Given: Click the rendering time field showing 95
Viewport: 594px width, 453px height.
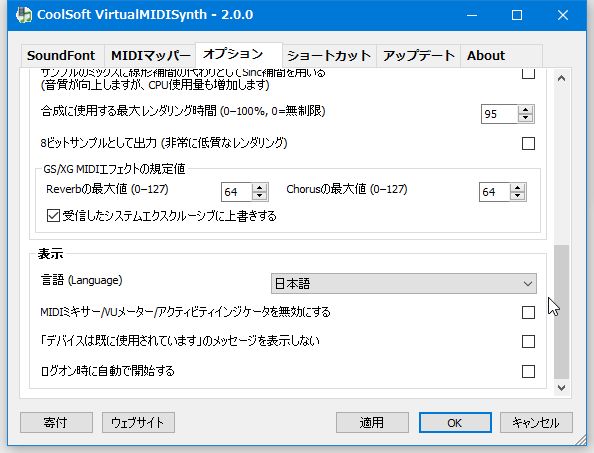Looking at the screenshot, I should tap(499, 114).
